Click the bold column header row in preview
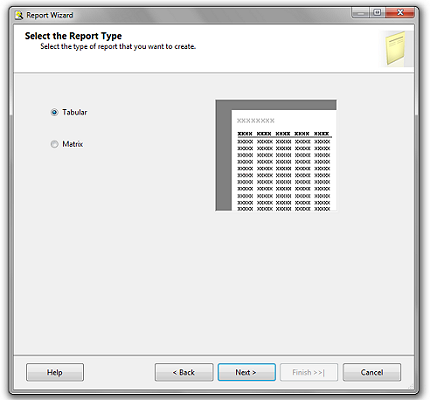This screenshot has height=400, width=430. click(284, 134)
